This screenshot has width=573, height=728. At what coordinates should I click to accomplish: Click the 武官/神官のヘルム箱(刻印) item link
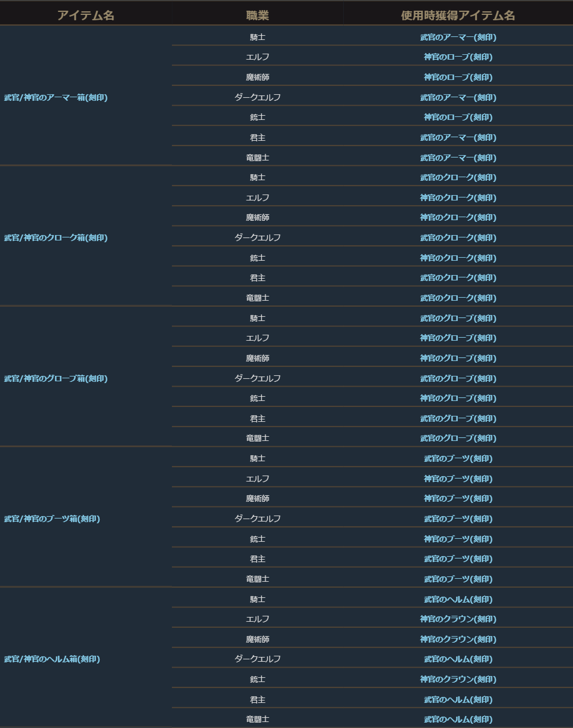[52, 659]
